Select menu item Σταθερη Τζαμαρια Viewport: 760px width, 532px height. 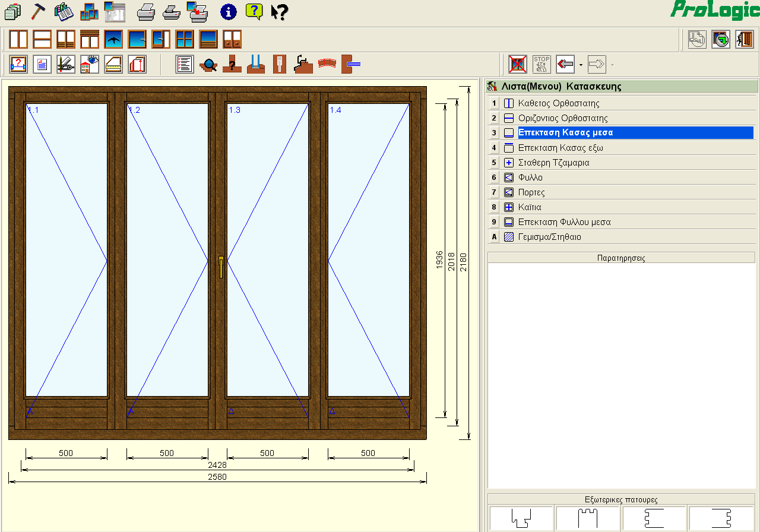click(621, 163)
